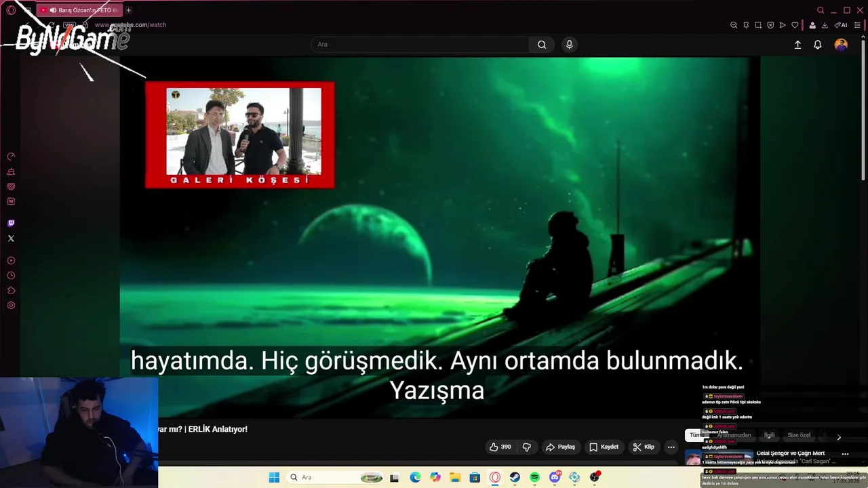Open Task View on taskbar
The width and height of the screenshot is (868, 488).
click(395, 477)
